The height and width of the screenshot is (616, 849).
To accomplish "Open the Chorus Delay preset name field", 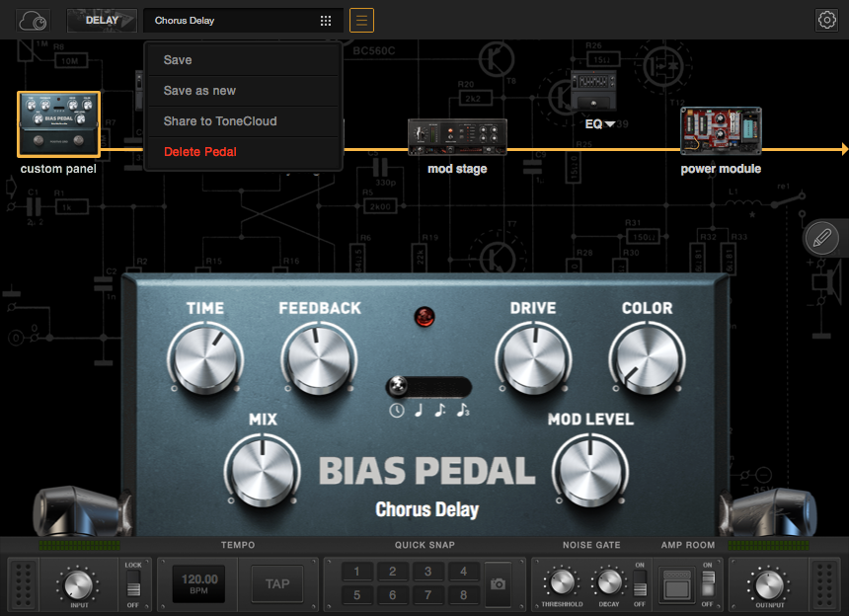I will [x=243, y=21].
